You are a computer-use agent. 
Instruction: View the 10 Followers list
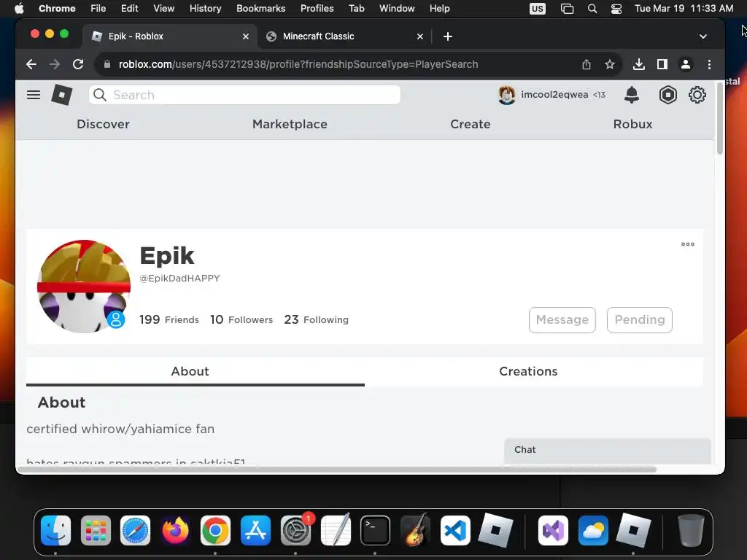241,319
